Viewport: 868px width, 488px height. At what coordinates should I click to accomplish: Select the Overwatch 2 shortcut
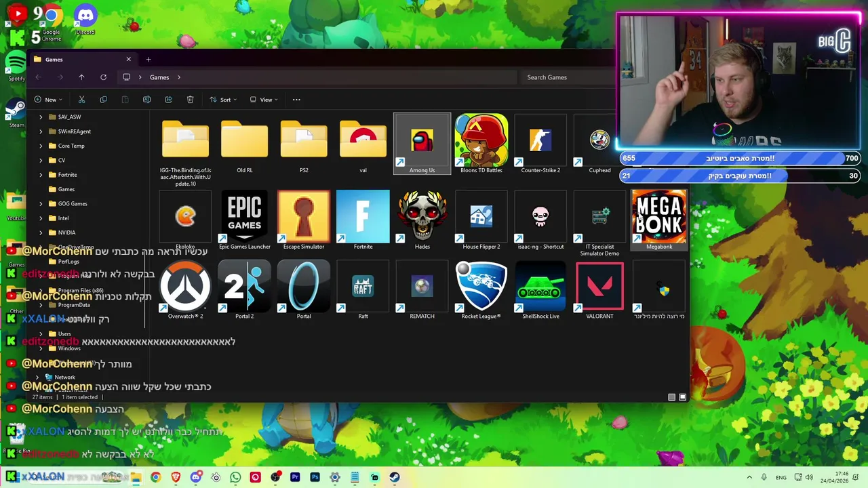[185, 290]
